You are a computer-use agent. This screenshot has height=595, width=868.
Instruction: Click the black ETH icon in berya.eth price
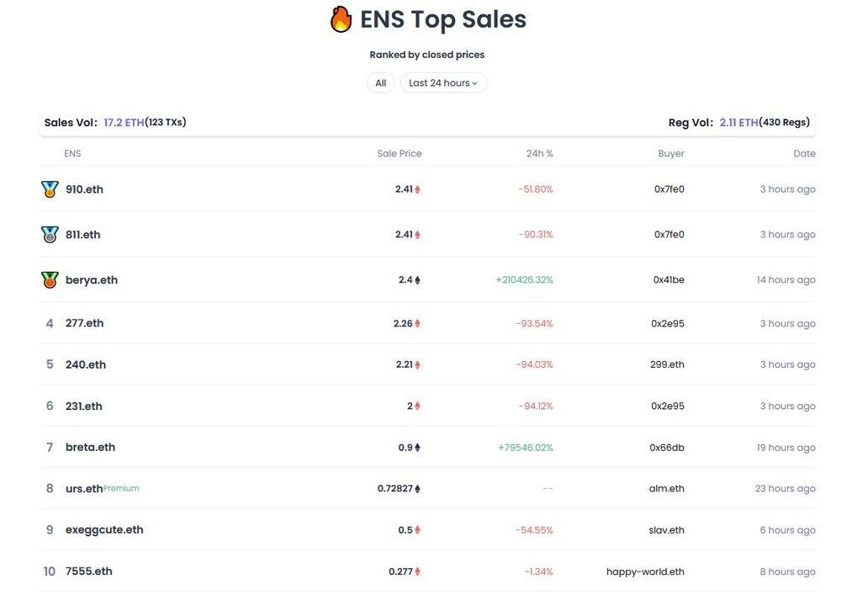[417, 280]
